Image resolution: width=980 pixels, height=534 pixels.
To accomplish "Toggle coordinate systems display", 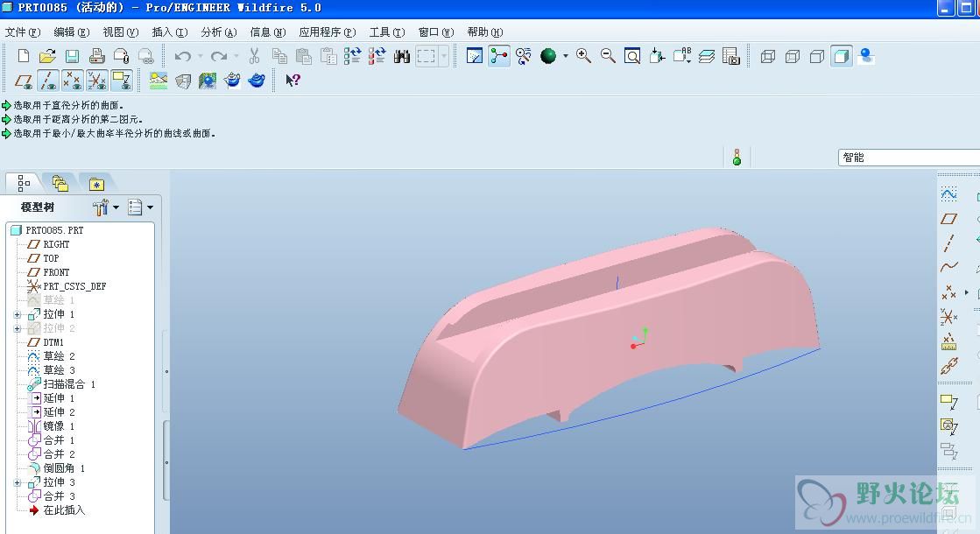I will click(x=97, y=81).
